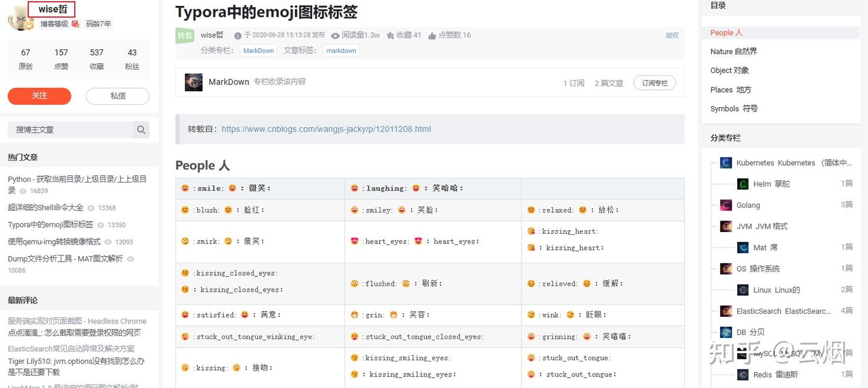Jump to Symbols 符号 in contents
The image size is (868, 388).
[x=734, y=108]
